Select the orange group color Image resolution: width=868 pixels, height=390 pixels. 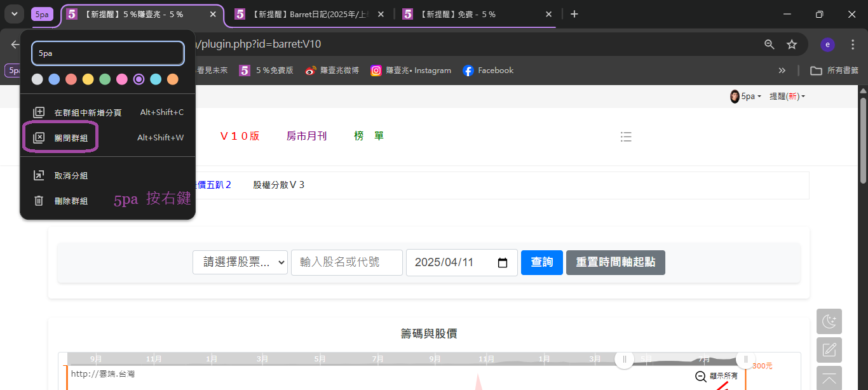pos(173,79)
